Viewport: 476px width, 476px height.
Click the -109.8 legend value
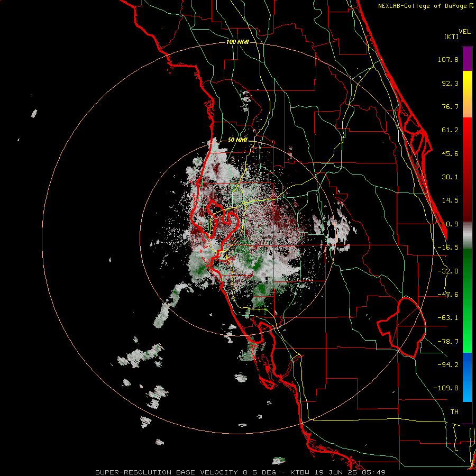tap(446, 388)
